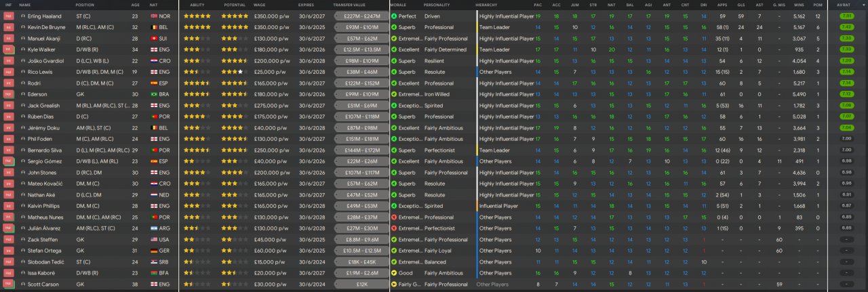Click the yellow Good morale icon for Kaboré
868x292 pixels.
click(x=394, y=273)
